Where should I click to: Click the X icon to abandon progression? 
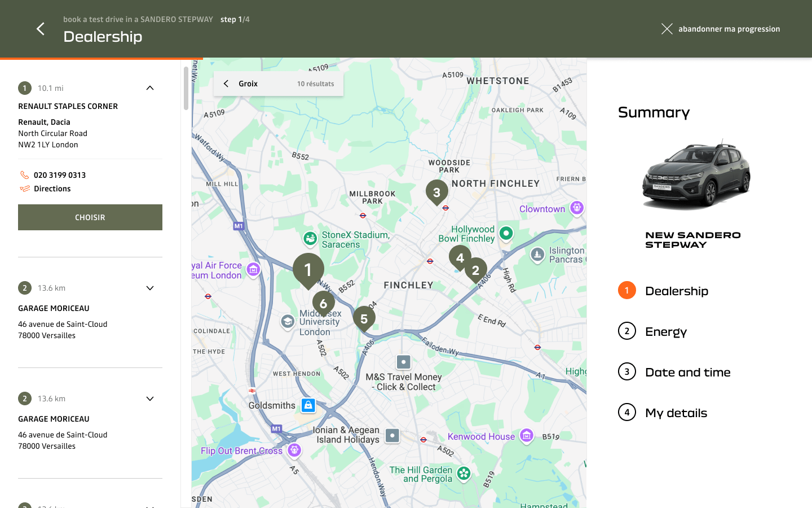pyautogui.click(x=667, y=29)
